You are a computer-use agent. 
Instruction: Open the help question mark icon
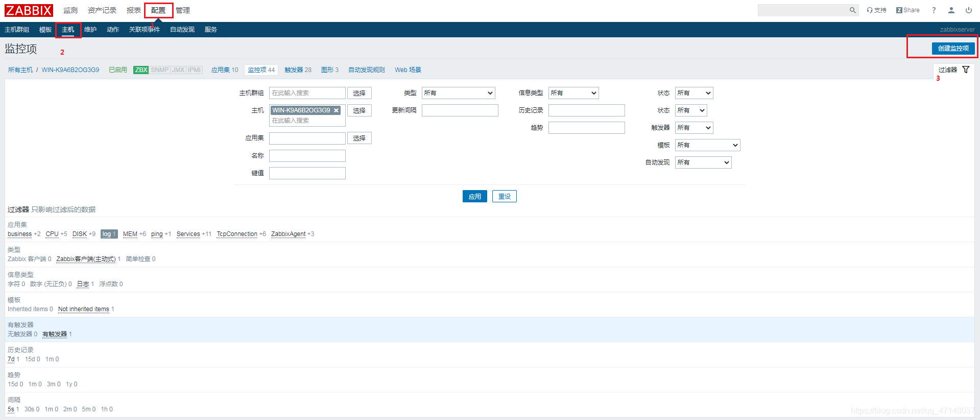[934, 10]
